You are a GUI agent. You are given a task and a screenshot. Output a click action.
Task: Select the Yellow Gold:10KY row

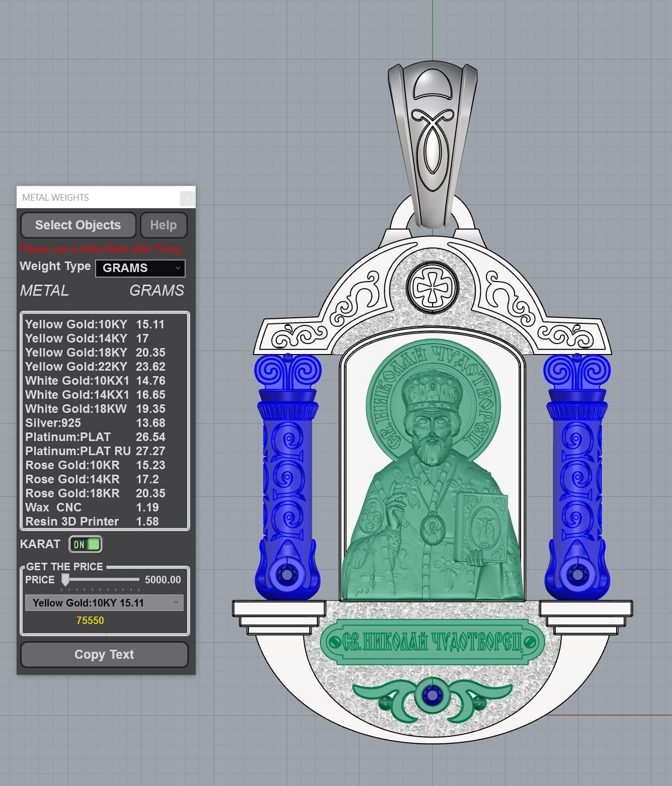pos(105,324)
